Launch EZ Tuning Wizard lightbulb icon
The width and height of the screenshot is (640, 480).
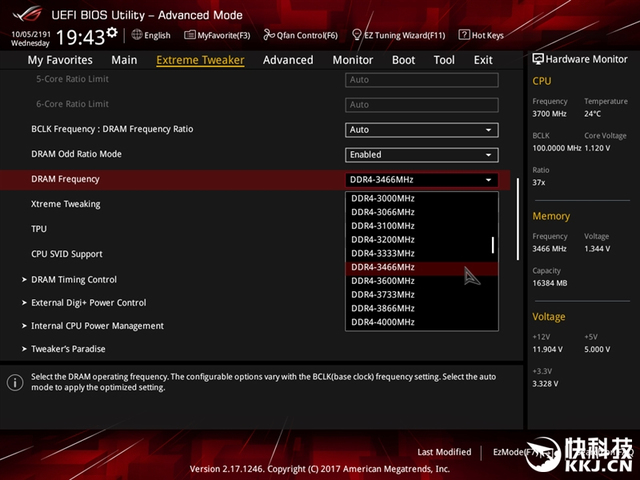click(356, 35)
